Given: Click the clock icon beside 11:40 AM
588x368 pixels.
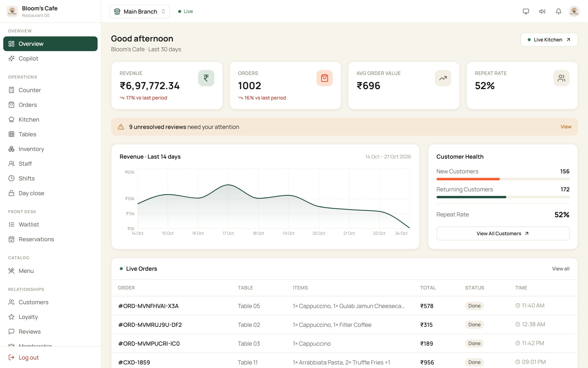Looking at the screenshot, I should point(518,306).
